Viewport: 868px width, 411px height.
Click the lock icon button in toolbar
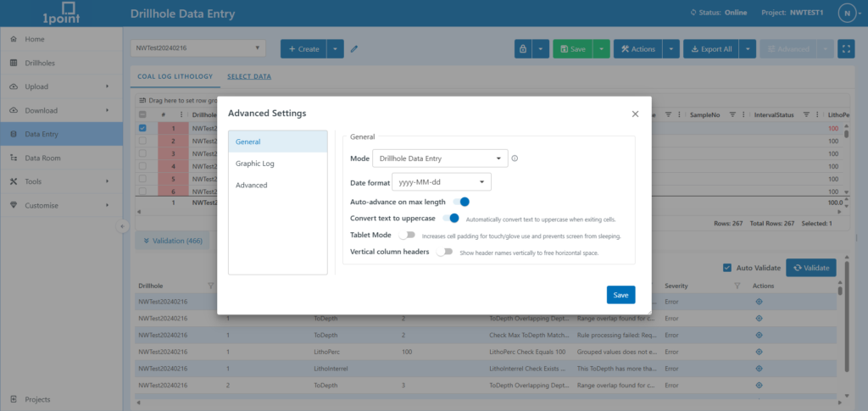(x=524, y=49)
